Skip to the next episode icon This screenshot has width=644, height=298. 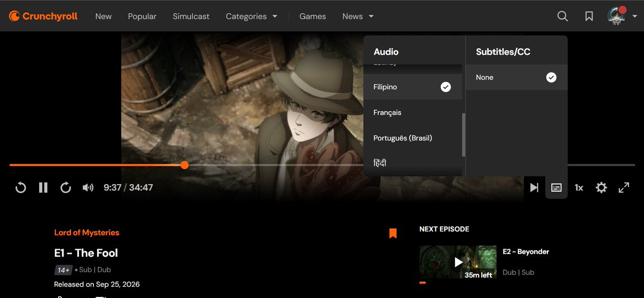click(x=534, y=187)
